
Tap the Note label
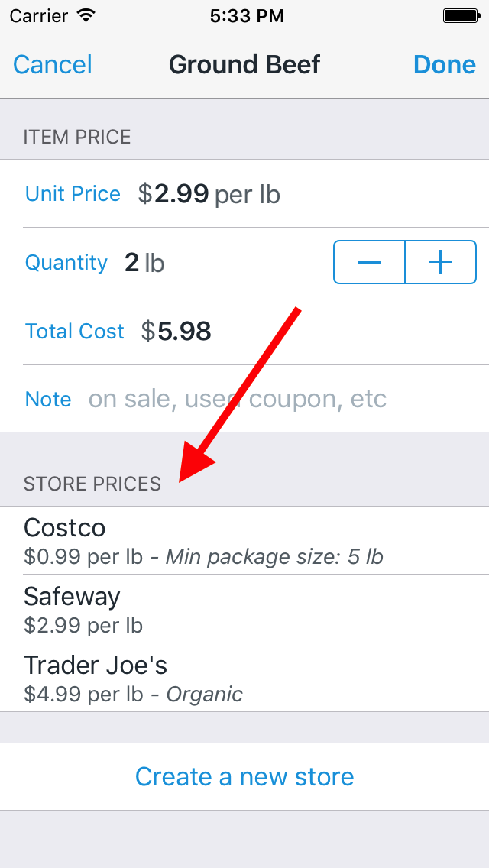pos(48,399)
